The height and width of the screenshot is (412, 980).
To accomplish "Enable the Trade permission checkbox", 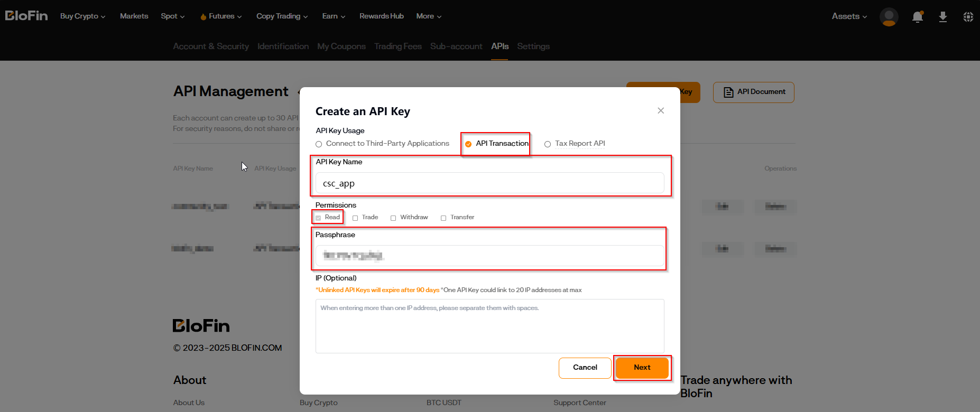I will (x=355, y=218).
